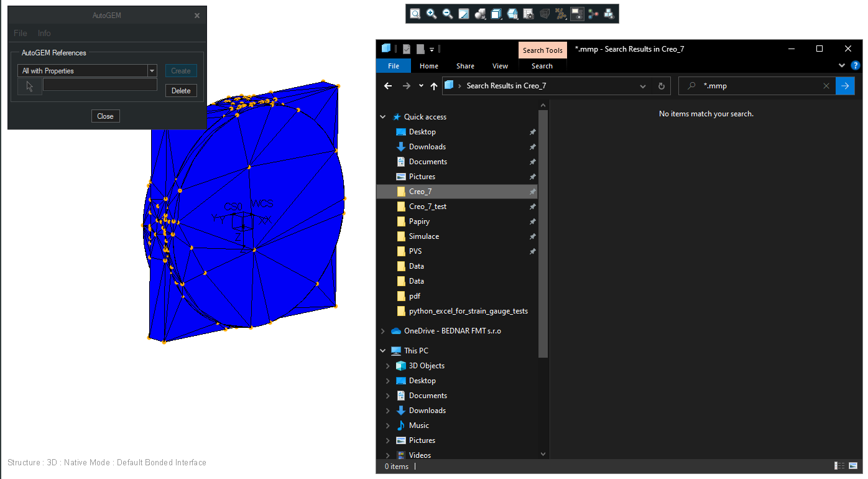Screen dimensions: 868x479
Task: Switch to details view in status bar
Action: [839, 465]
